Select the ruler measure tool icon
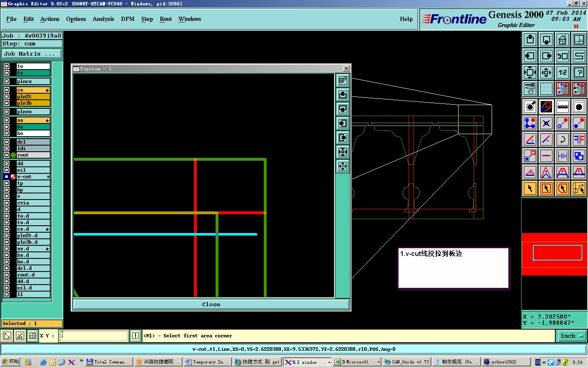The width and height of the screenshot is (588, 368). [563, 107]
